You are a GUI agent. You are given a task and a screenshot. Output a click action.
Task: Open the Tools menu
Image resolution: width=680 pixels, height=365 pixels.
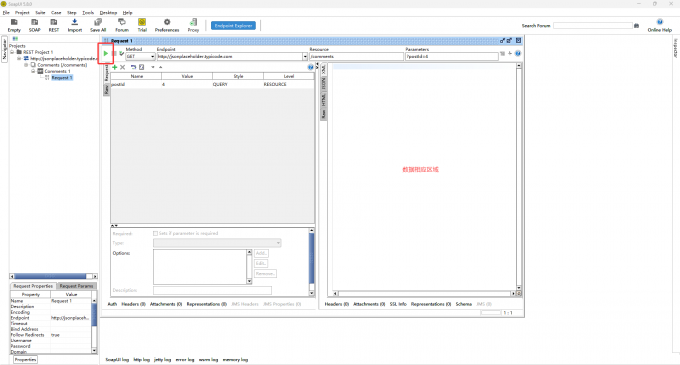(88, 13)
